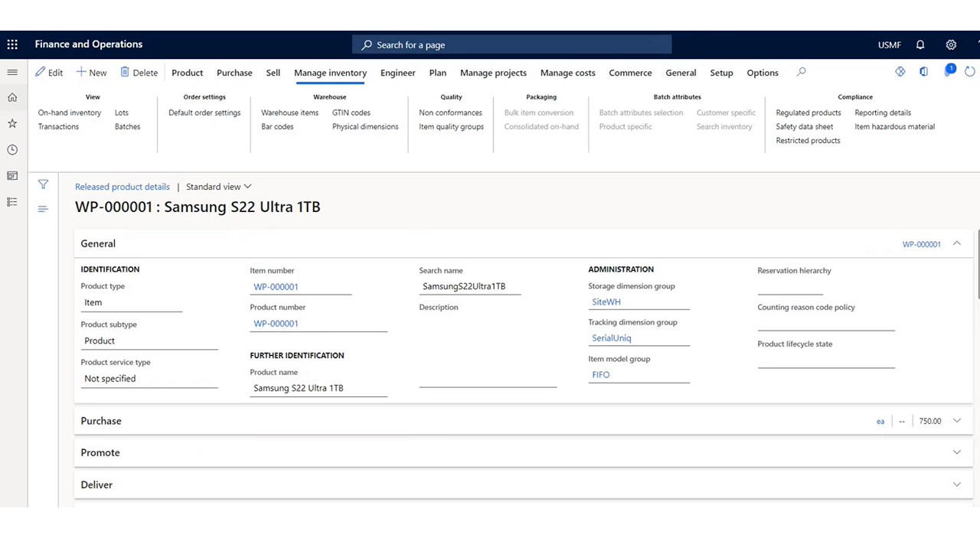Open Workspaces icon in sidebar

(12, 176)
